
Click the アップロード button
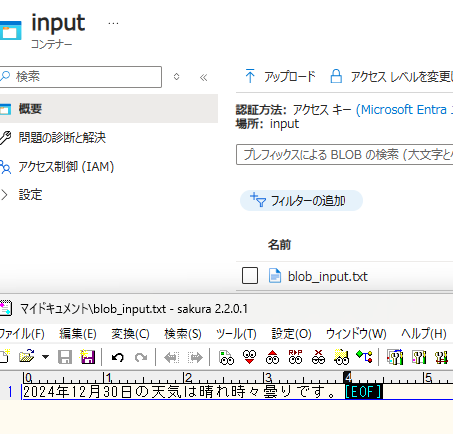click(280, 76)
